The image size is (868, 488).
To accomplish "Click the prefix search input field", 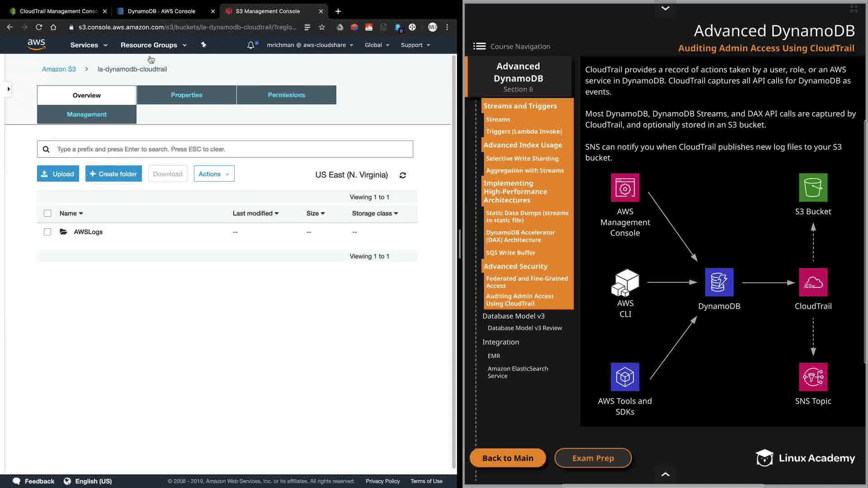I will point(231,149).
